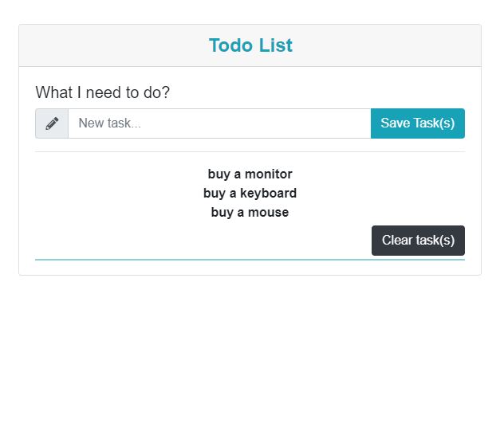Click the pencil icon beside the task input
This screenshot has height=427, width=504.
(52, 123)
